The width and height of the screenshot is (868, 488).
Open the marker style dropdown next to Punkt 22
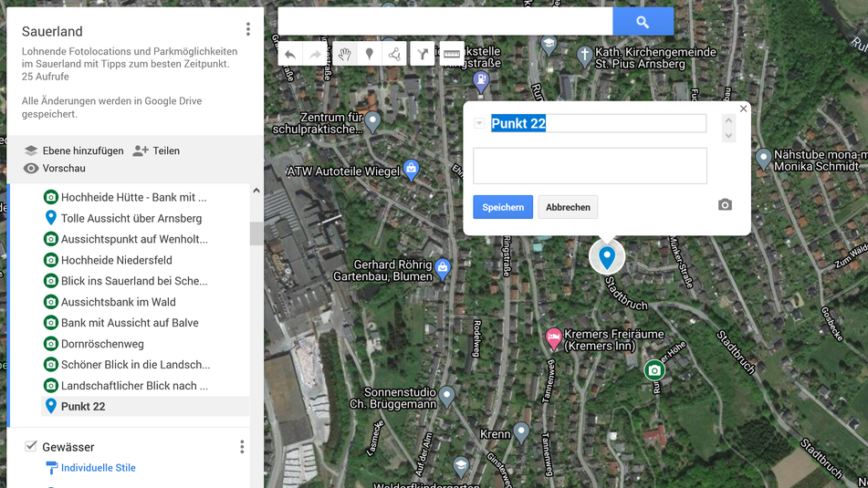click(479, 123)
